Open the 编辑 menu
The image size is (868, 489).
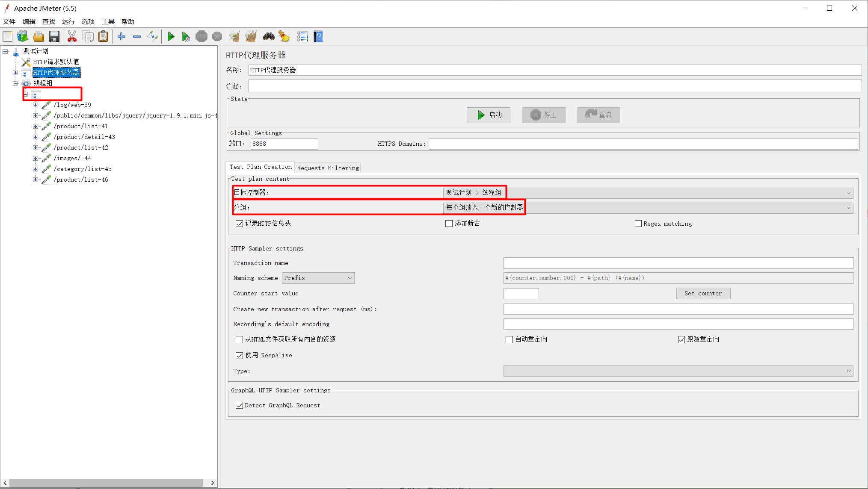[29, 21]
